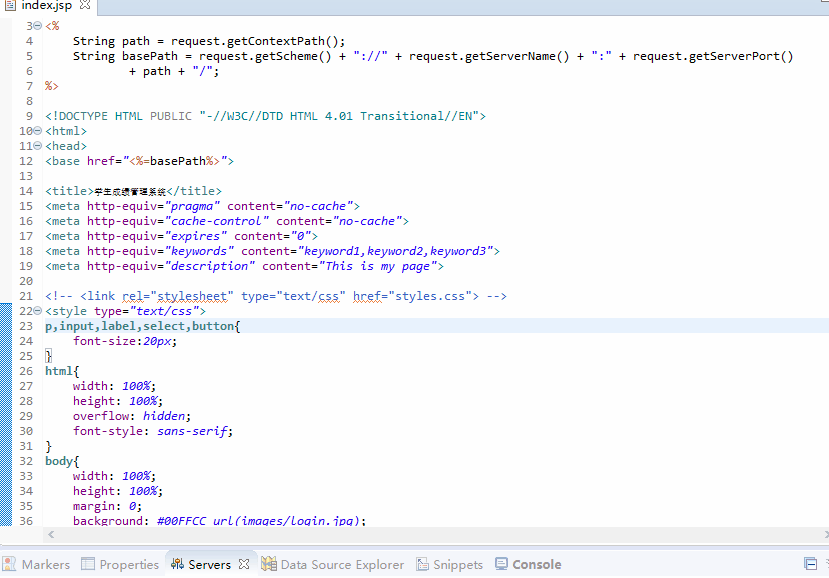Click the base href tag on line 12
This screenshot has width=829, height=578.
tap(140, 161)
